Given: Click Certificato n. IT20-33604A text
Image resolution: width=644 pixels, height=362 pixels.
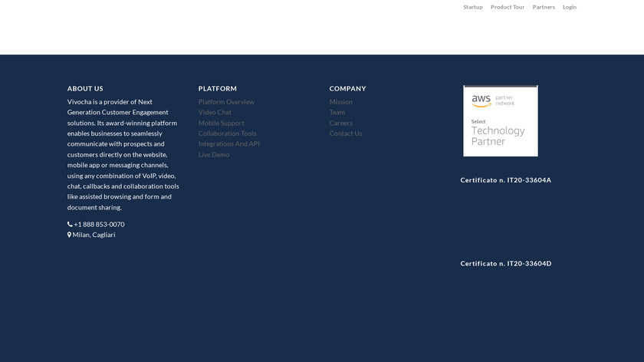Looking at the screenshot, I should pyautogui.click(x=505, y=180).
